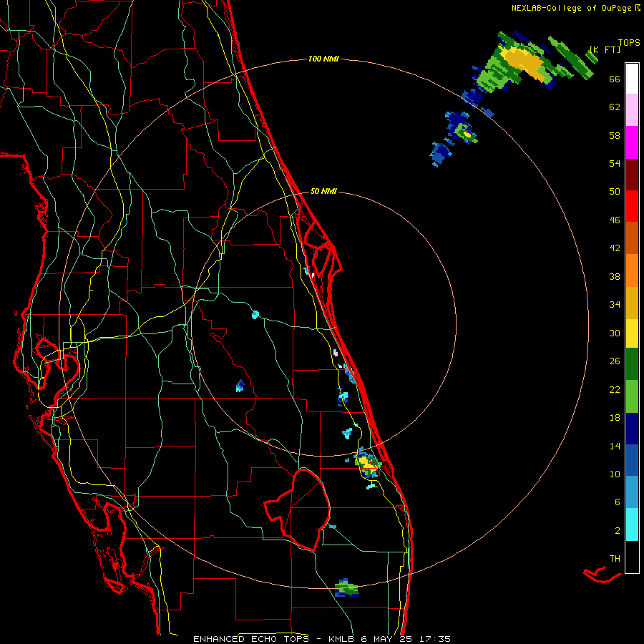Viewport: 644px width, 644px height.
Task: Click the 66 value on the legend
Action: click(x=615, y=79)
